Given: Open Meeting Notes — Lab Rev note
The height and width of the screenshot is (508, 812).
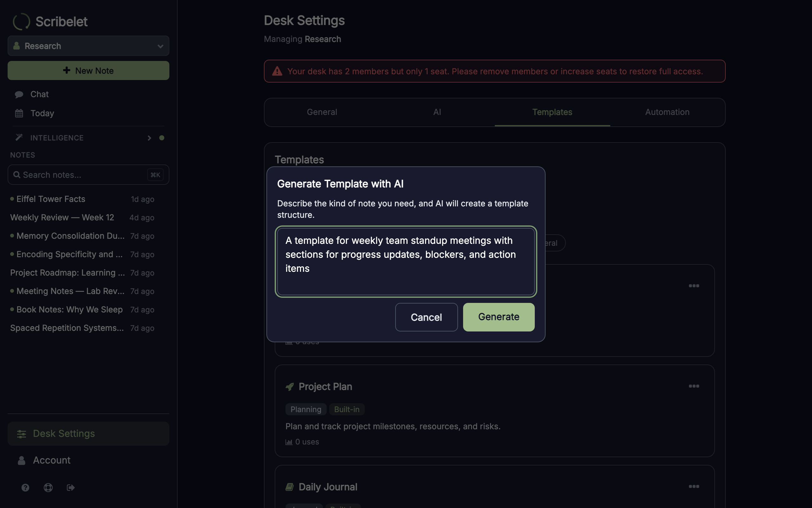Looking at the screenshot, I should 82,291.
